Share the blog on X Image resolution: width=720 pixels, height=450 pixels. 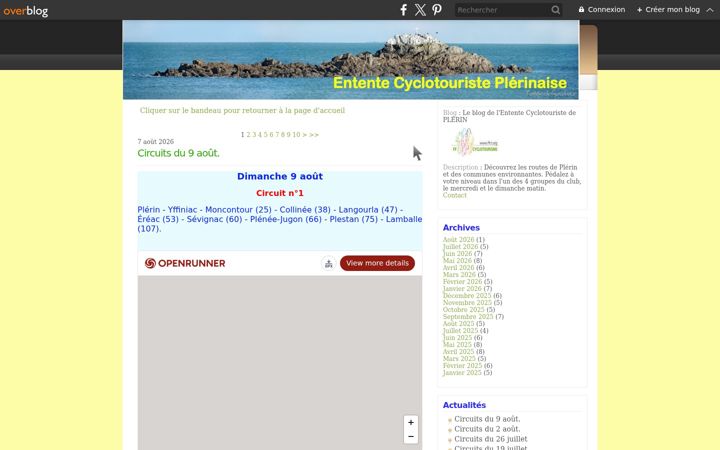tap(420, 10)
